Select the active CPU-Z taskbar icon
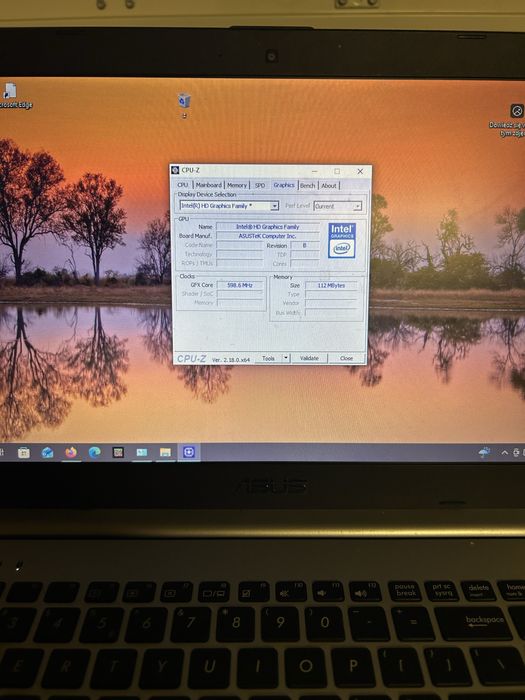Image resolution: width=525 pixels, height=700 pixels. coord(189,452)
